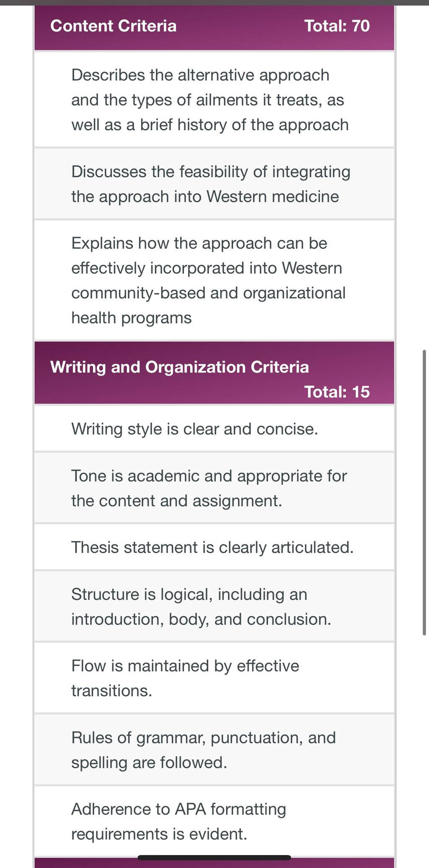The height and width of the screenshot is (868, 429).
Task: Tap 'requirements is evident' text line
Action: point(159,834)
